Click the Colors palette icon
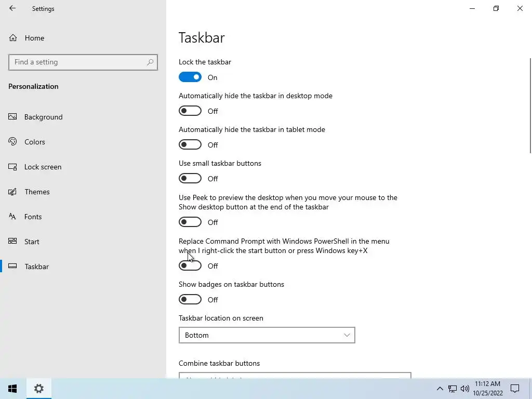This screenshot has height=399, width=532. point(12,141)
